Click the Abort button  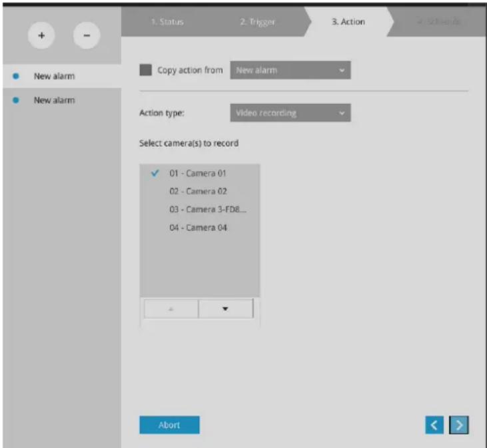(x=169, y=425)
